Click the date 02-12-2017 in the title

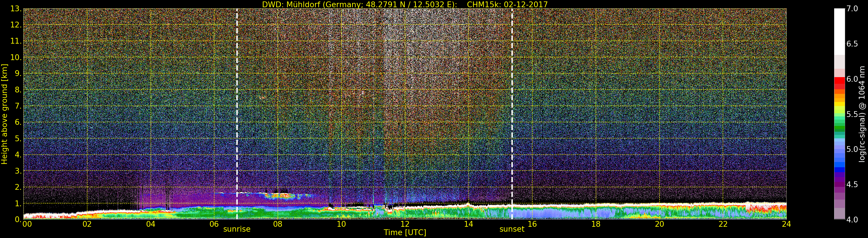[526, 4]
